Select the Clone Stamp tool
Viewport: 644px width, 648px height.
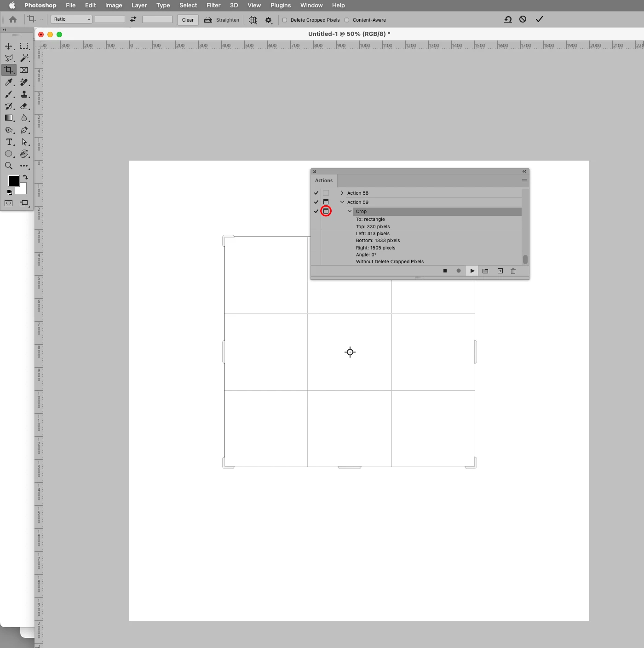point(24,94)
